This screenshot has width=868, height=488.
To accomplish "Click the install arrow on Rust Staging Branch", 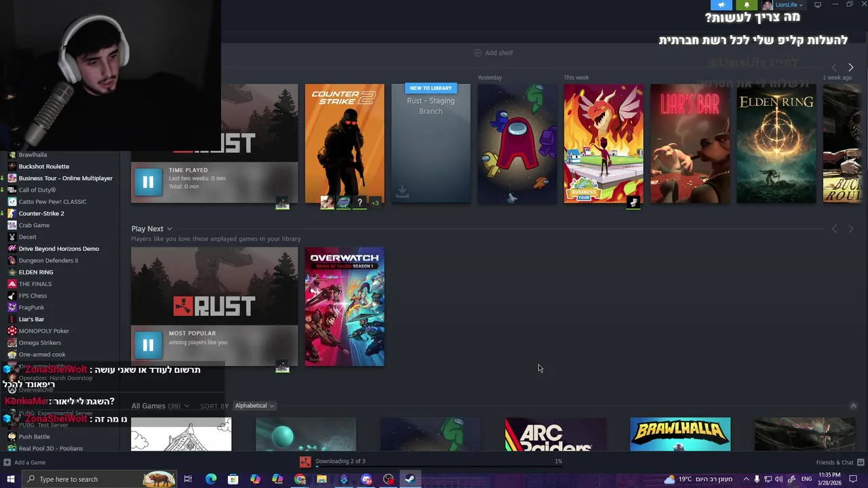I will [402, 192].
